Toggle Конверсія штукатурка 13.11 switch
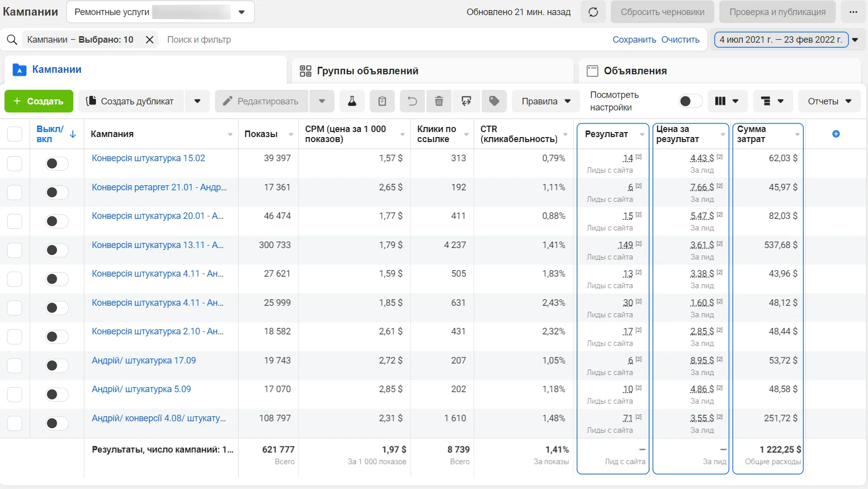Image resolution: width=868 pixels, height=489 pixels. pyautogui.click(x=57, y=250)
